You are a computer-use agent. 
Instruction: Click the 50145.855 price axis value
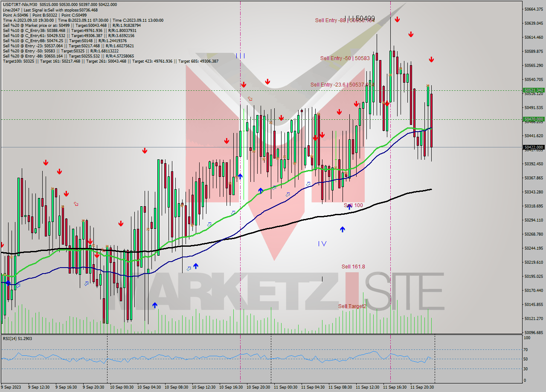tap(534, 304)
